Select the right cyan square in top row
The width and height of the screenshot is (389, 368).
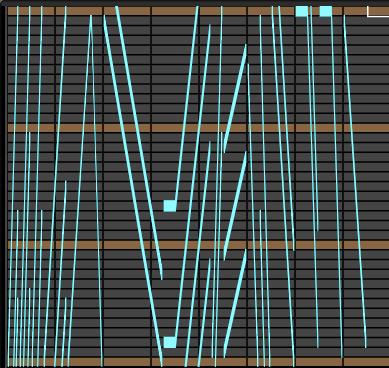pyautogui.click(x=326, y=11)
